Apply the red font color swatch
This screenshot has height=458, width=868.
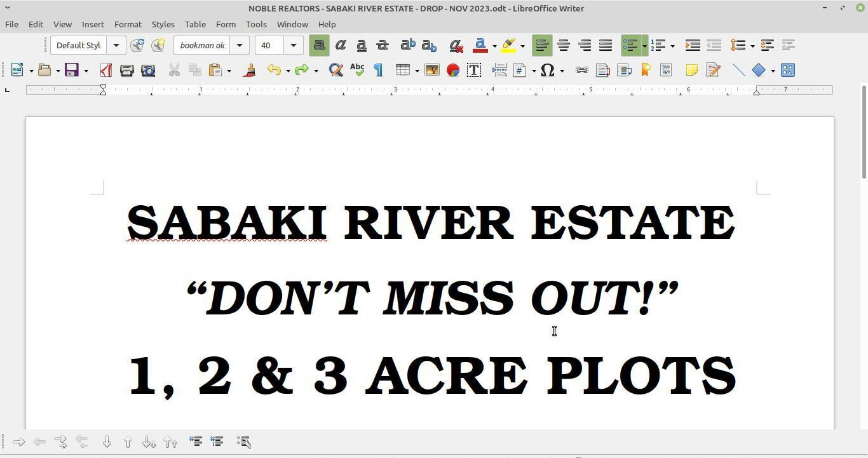(x=481, y=45)
